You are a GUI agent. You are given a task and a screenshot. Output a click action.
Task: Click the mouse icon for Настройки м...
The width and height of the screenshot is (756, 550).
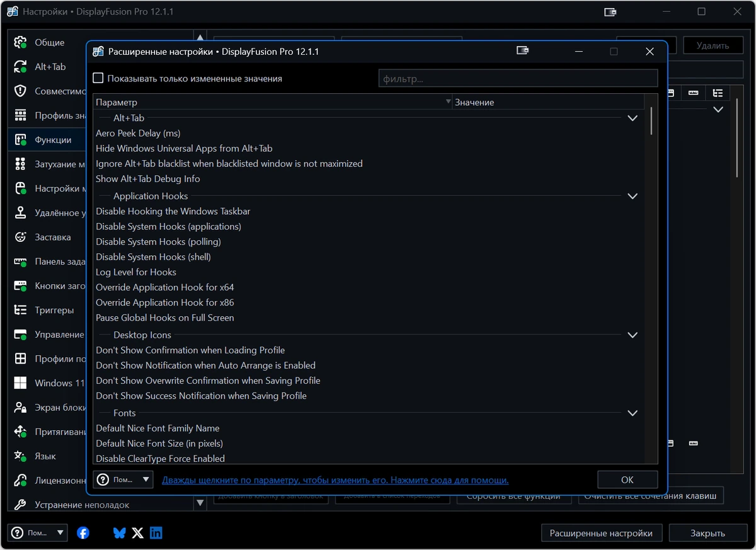[x=20, y=188]
